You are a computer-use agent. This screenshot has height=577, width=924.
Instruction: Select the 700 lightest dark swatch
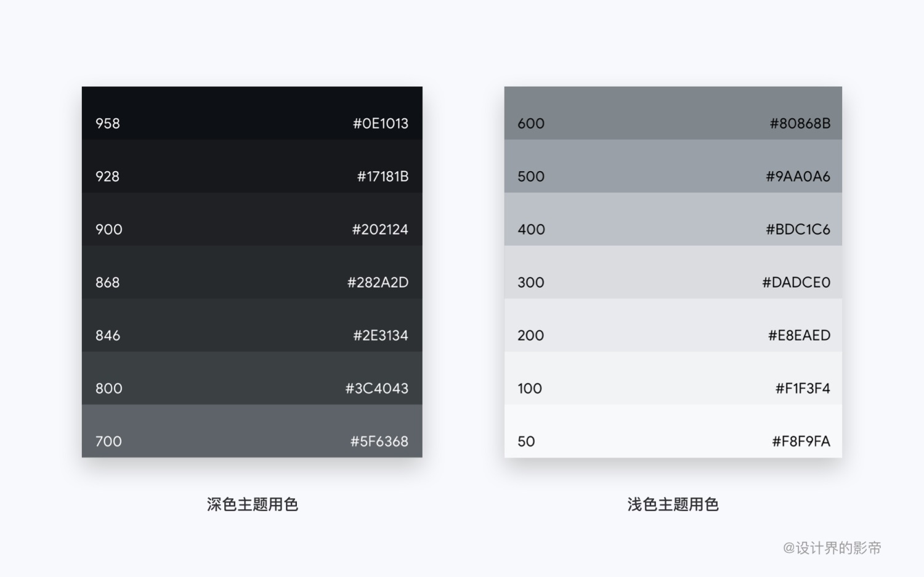click(x=252, y=441)
